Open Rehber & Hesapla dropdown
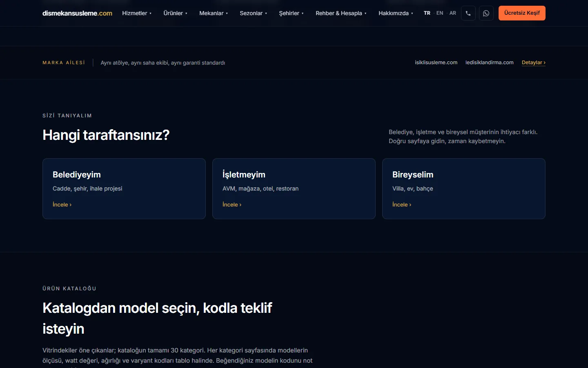 click(x=341, y=13)
